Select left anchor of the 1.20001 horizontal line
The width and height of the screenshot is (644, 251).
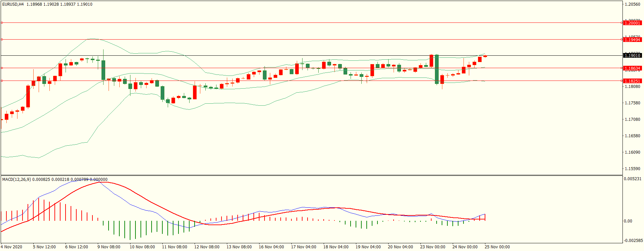(2, 23)
